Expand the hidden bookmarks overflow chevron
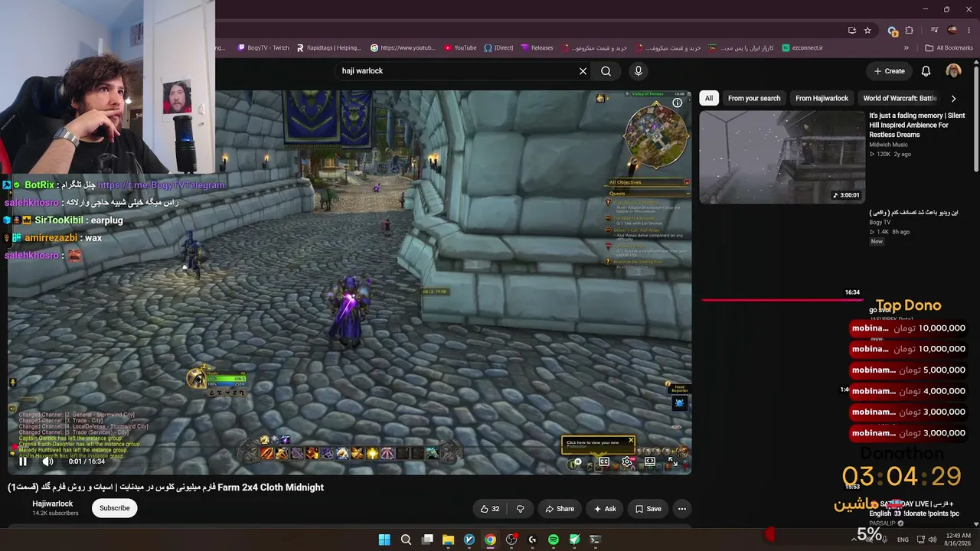980x551 pixels. pos(906,47)
